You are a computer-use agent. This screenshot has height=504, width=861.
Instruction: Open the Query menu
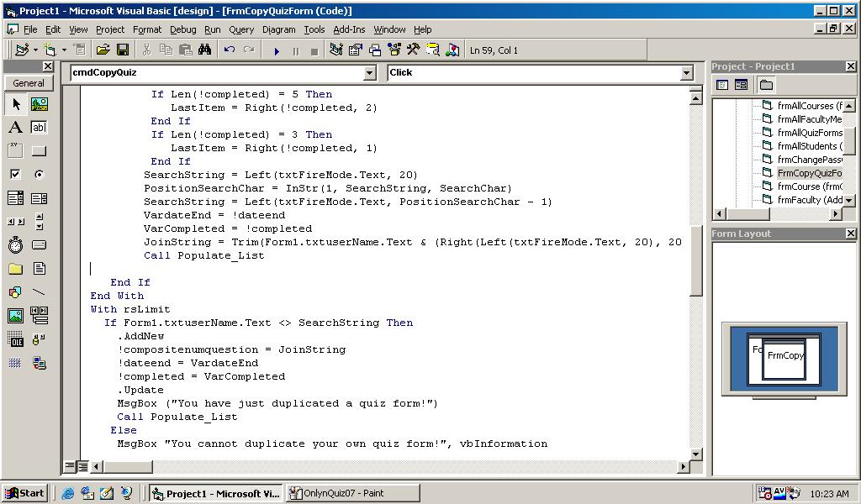click(x=241, y=29)
